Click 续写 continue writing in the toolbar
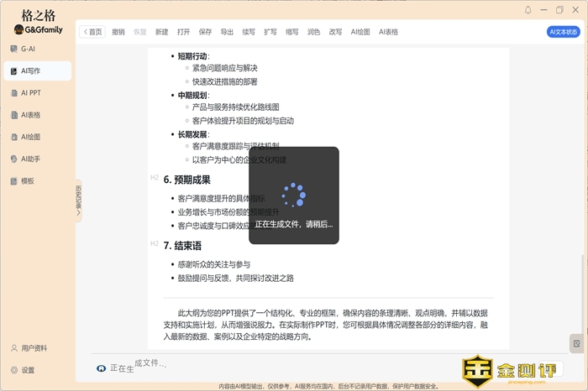Image resolution: width=588 pixels, height=391 pixels. point(249,32)
